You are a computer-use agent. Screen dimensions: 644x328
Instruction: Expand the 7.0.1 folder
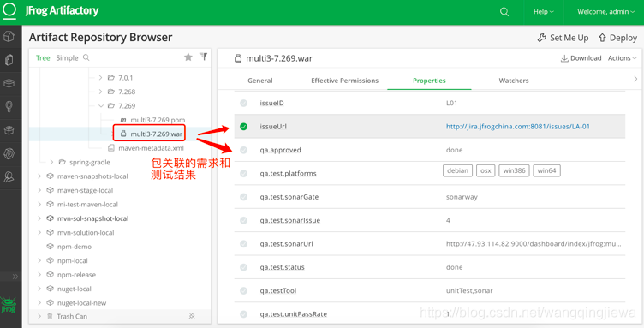(x=101, y=78)
